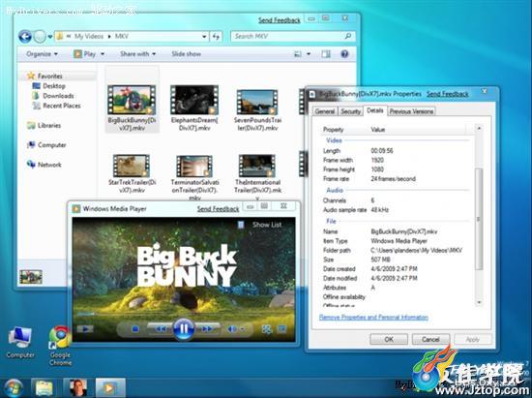Refresh the MKV folder view

[x=216, y=37]
